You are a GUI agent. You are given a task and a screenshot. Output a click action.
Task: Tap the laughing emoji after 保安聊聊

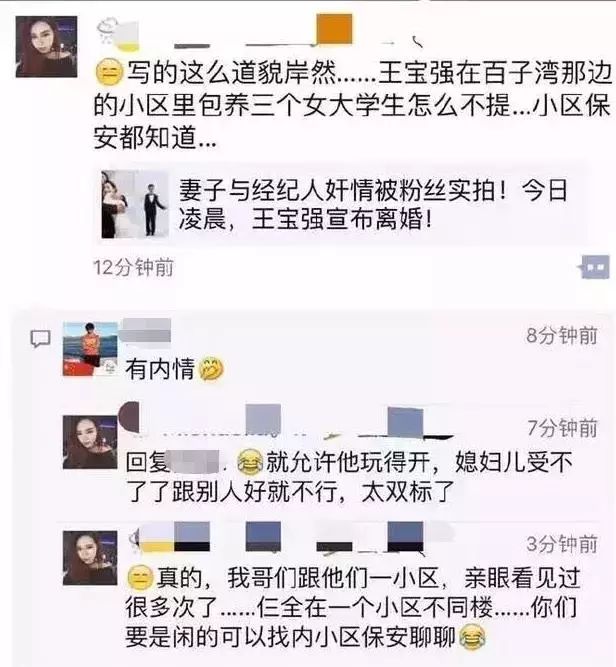[x=472, y=636]
